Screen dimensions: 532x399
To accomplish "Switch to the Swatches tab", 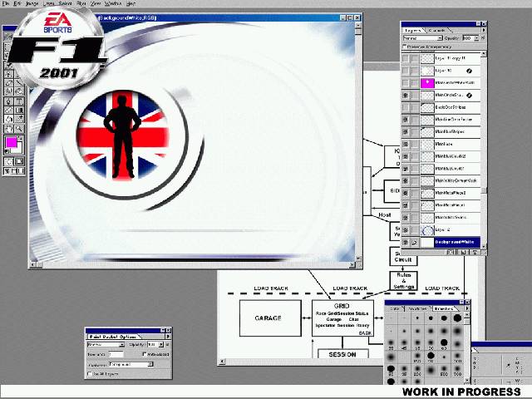I will pos(419,308).
